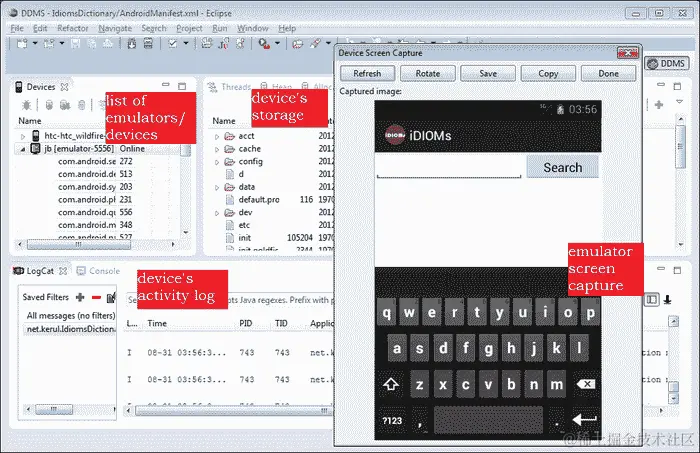Collapse the jb emulator-5556 device node
Image resolution: width=700 pixels, height=453 pixels.
tap(23, 149)
